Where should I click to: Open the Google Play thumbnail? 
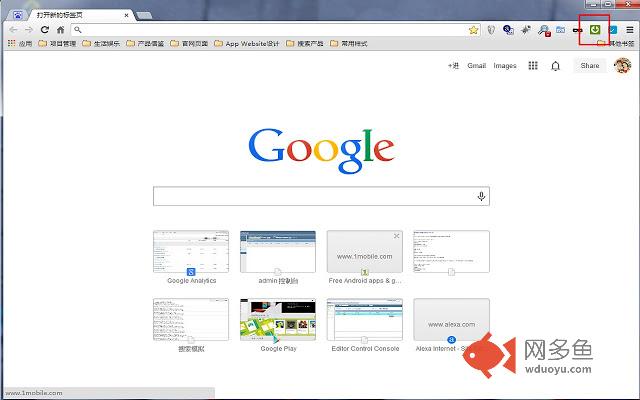278,320
